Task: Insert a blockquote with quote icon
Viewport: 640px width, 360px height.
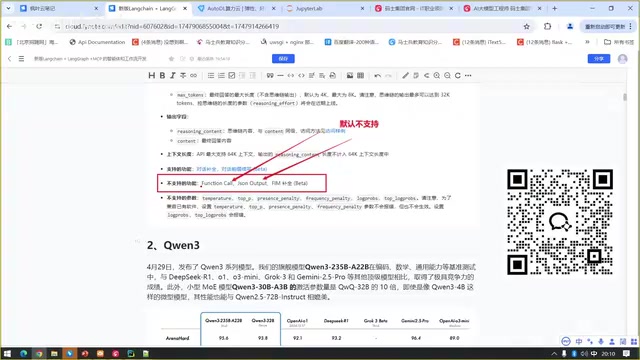Action: [270, 76]
